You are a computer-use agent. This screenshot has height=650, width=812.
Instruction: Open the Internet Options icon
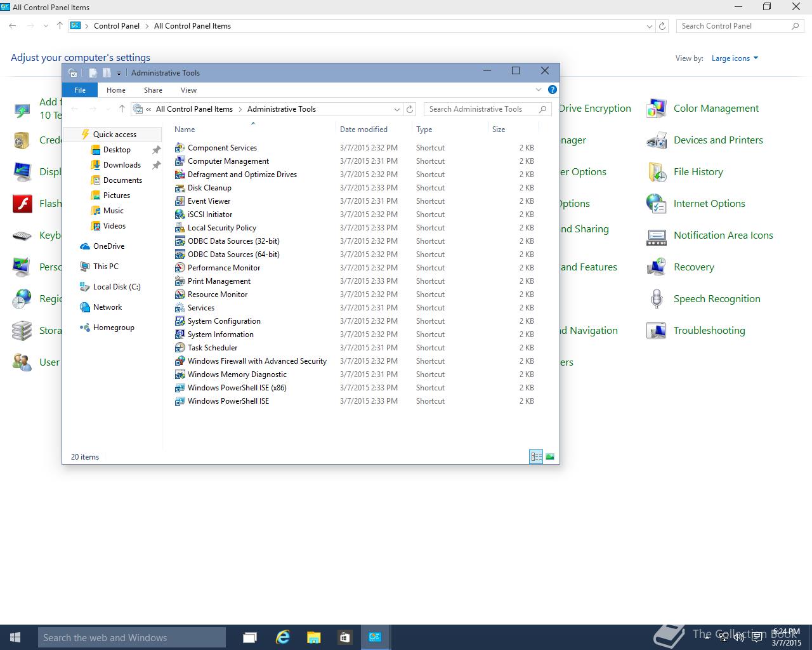(x=657, y=204)
